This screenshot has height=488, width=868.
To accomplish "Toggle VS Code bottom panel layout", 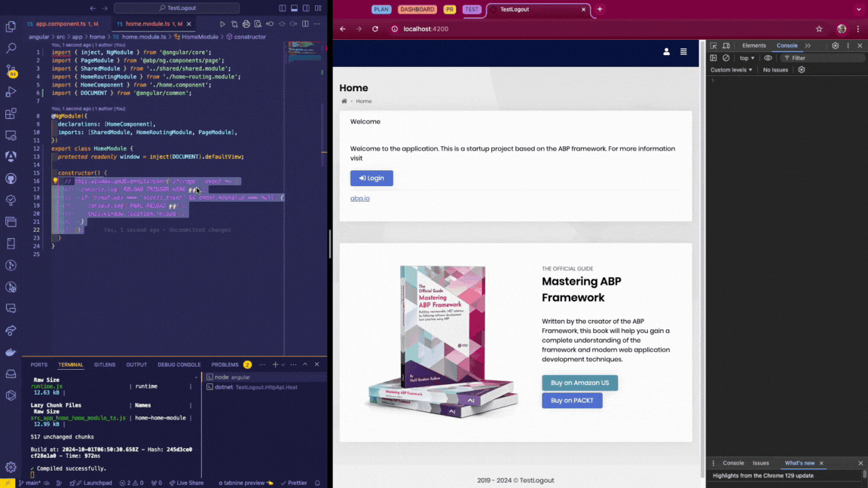I will coord(294,8).
